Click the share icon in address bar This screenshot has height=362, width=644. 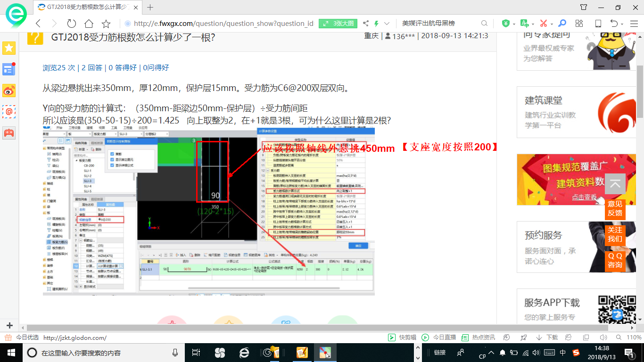coord(366,24)
